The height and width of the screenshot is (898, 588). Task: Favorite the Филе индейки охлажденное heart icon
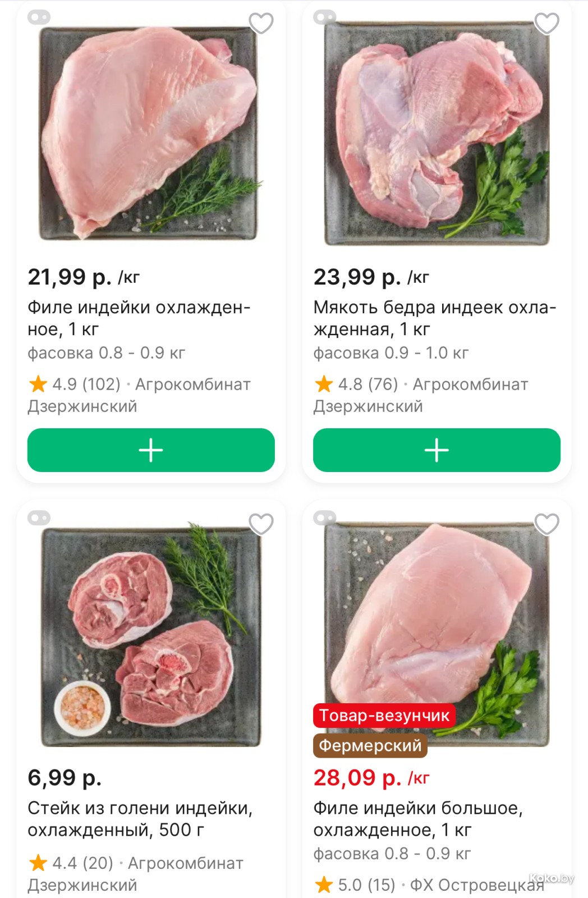pyautogui.click(x=261, y=24)
